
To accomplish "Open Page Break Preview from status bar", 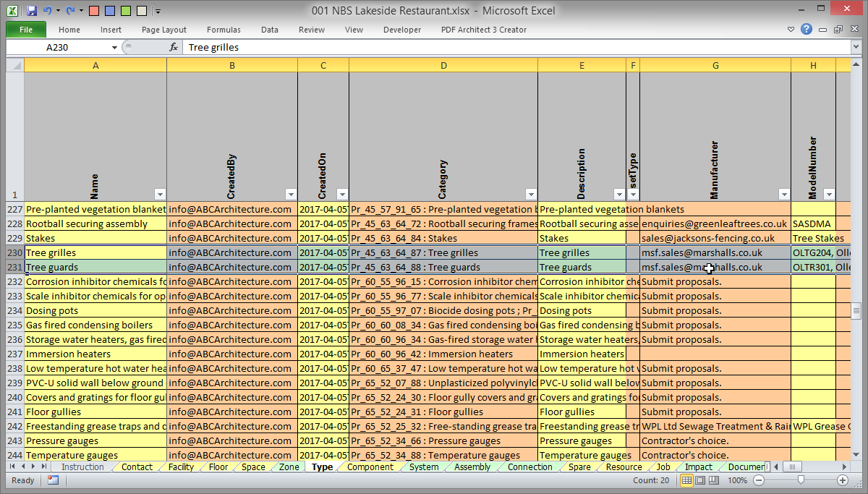I will [x=713, y=480].
